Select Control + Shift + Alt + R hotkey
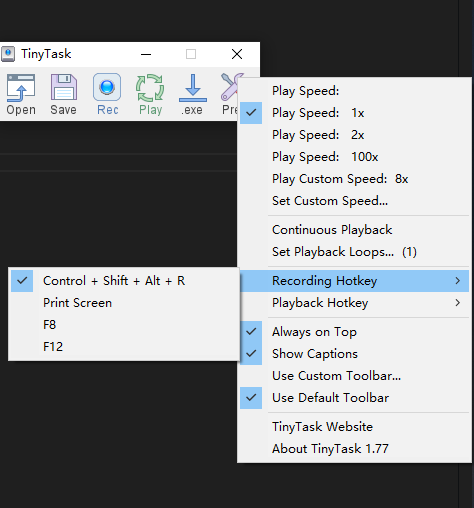The width and height of the screenshot is (474, 508). 124,281
